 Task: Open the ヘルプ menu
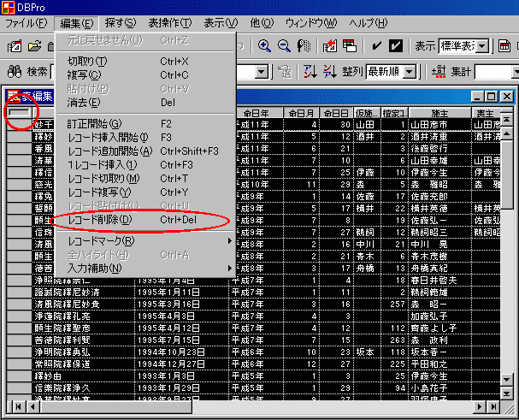coord(368,23)
